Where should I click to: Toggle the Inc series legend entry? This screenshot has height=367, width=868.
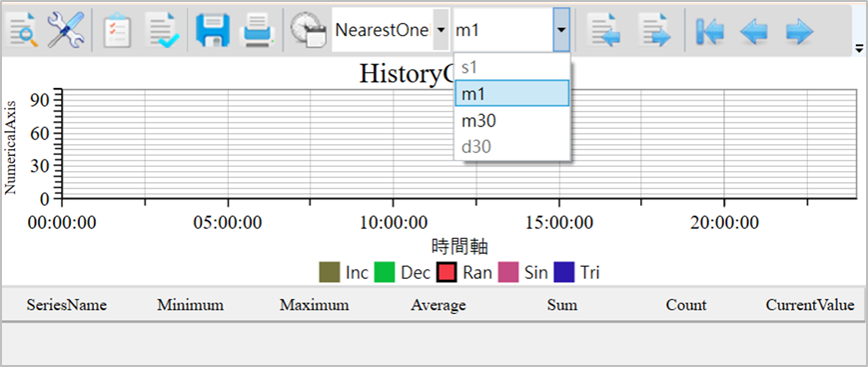click(344, 272)
